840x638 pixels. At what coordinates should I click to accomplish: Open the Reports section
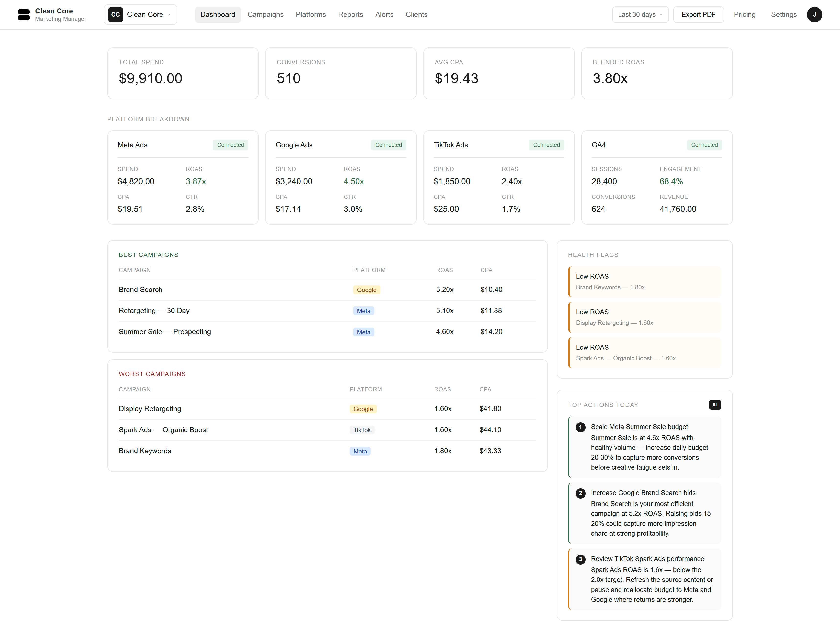coord(350,14)
